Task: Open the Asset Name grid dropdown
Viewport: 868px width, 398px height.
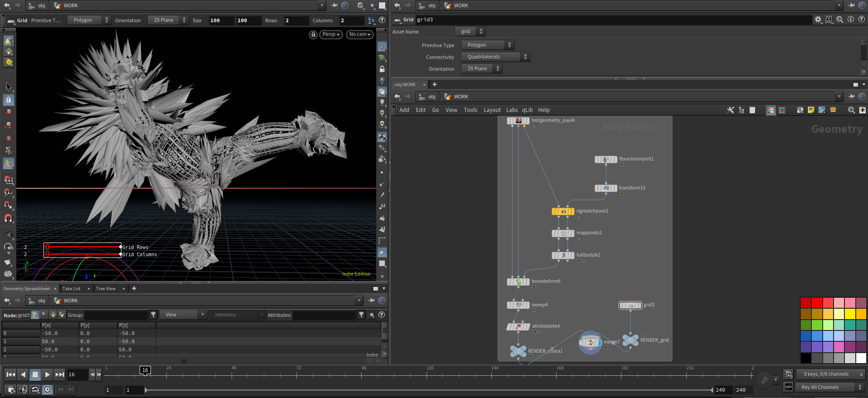Action: (x=470, y=31)
